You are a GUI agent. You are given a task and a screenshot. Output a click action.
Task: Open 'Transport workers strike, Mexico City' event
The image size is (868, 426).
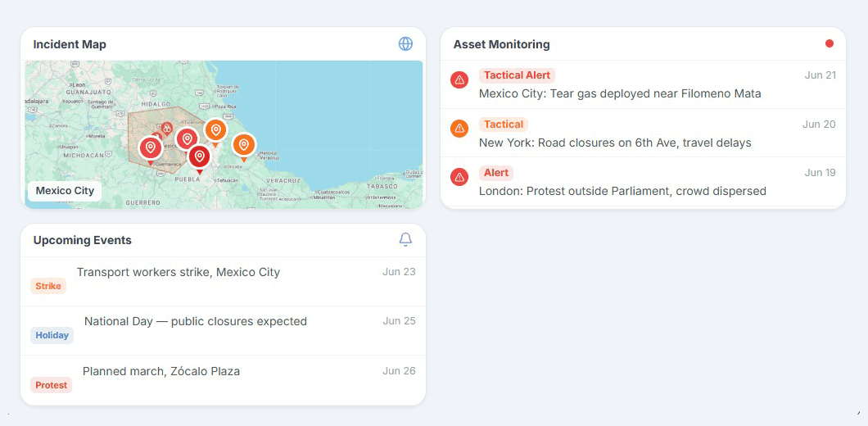(x=179, y=272)
